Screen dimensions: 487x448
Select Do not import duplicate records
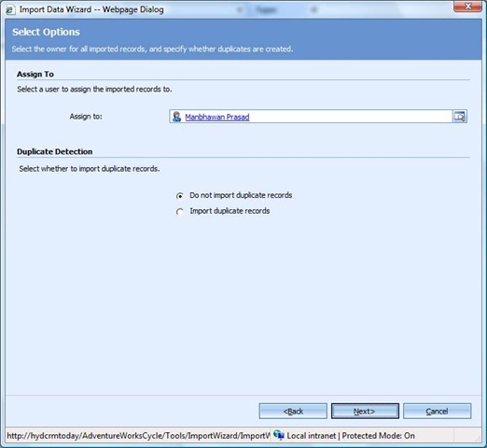click(179, 196)
